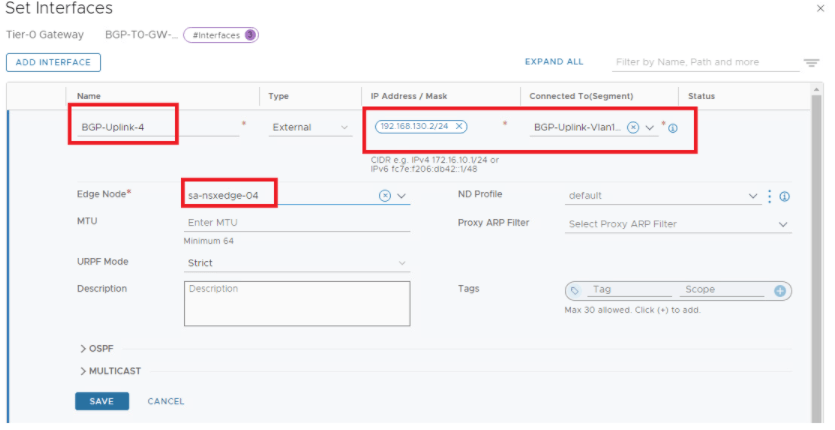Close the Set Interfaces dialog
This screenshot has height=430, width=835.
pyautogui.click(x=821, y=8)
